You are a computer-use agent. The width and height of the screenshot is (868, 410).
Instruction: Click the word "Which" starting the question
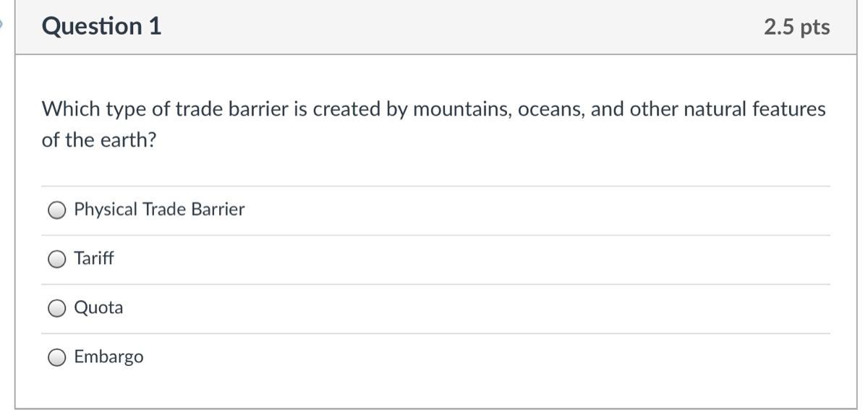coord(71,110)
